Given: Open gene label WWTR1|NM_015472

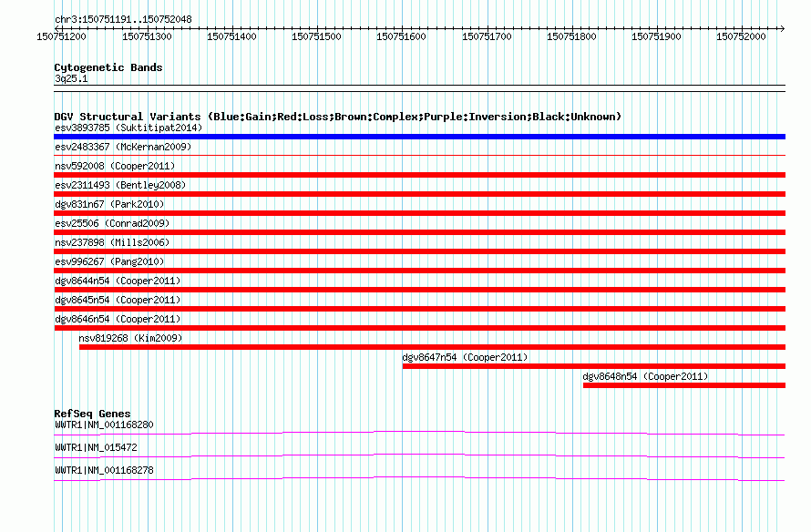Looking at the screenshot, I should coord(96,447).
